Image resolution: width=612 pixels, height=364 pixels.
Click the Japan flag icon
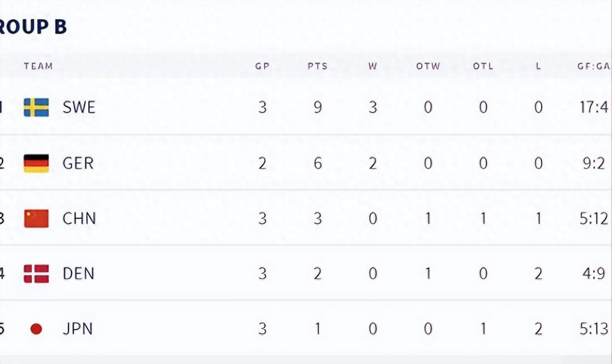coord(36,329)
